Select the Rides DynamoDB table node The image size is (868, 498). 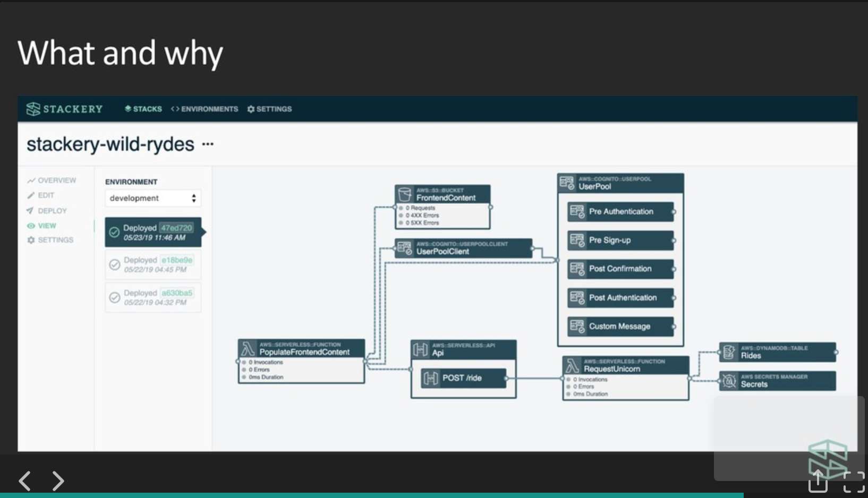coord(778,352)
